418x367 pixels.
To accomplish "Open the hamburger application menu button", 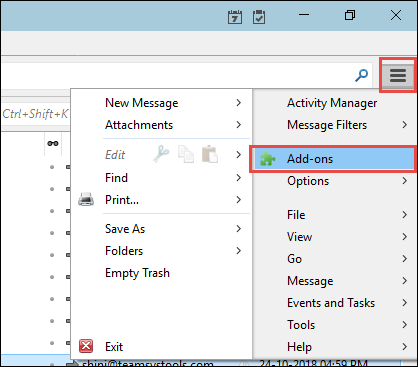I will coord(398,75).
